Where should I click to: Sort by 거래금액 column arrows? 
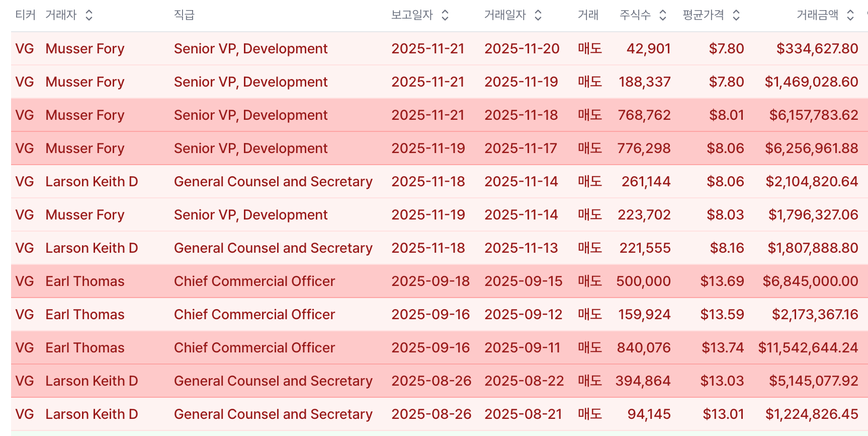point(850,15)
